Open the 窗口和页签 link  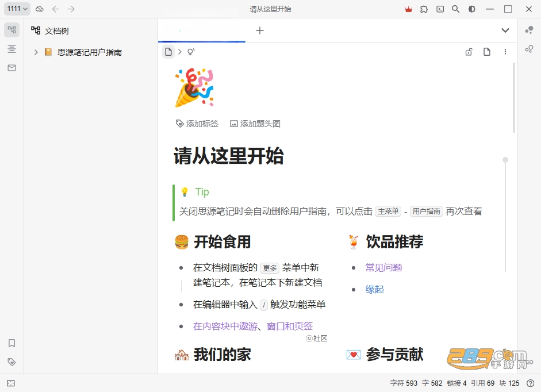[290, 326]
